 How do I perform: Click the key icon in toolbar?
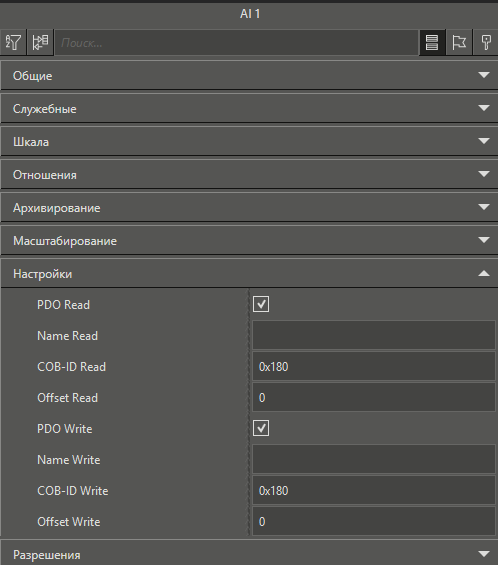[x=486, y=43]
